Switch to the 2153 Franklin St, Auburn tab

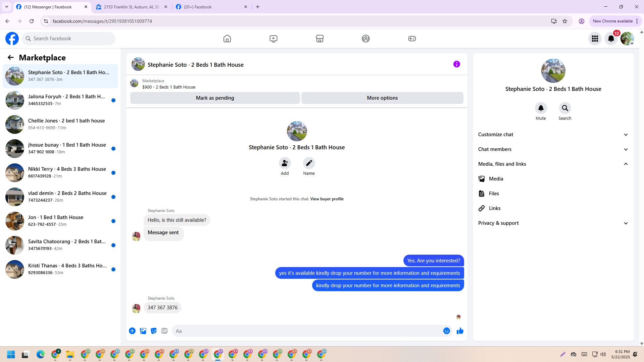click(x=132, y=7)
